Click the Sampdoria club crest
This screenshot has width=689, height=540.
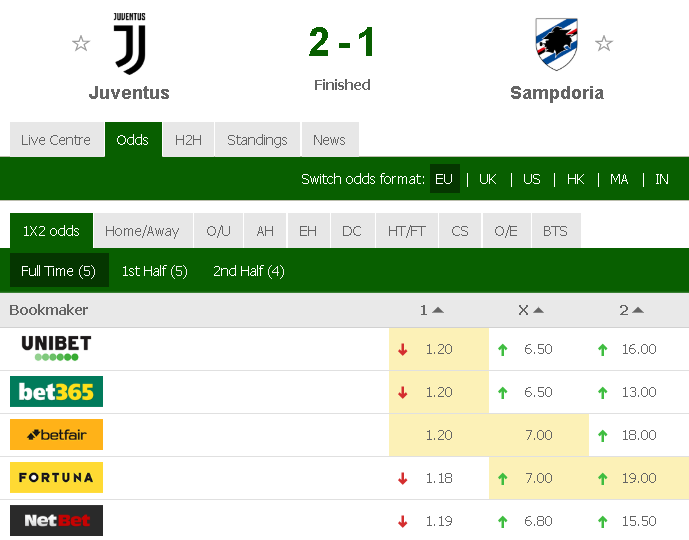[x=556, y=44]
